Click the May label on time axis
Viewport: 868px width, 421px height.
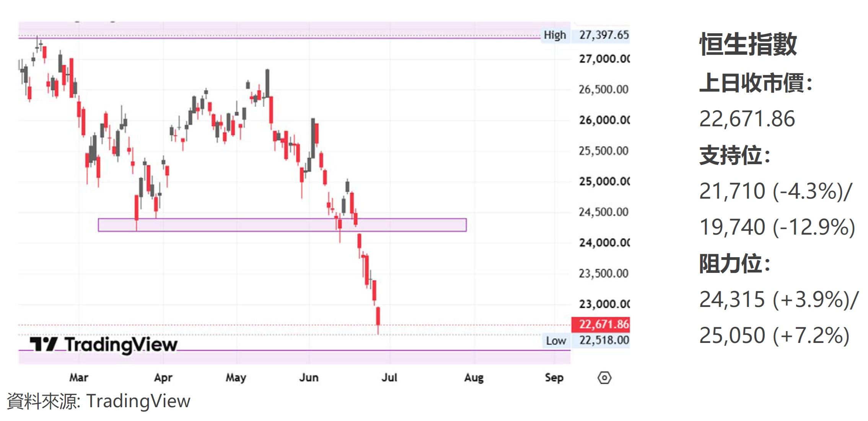pyautogui.click(x=236, y=378)
